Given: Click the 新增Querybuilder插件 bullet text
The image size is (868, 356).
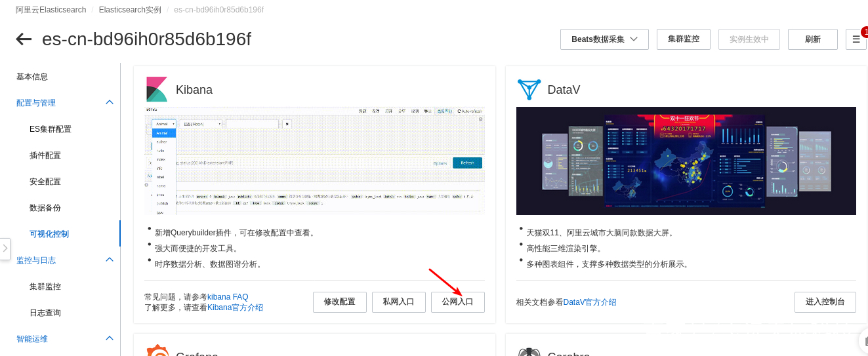Looking at the screenshot, I should point(236,233).
